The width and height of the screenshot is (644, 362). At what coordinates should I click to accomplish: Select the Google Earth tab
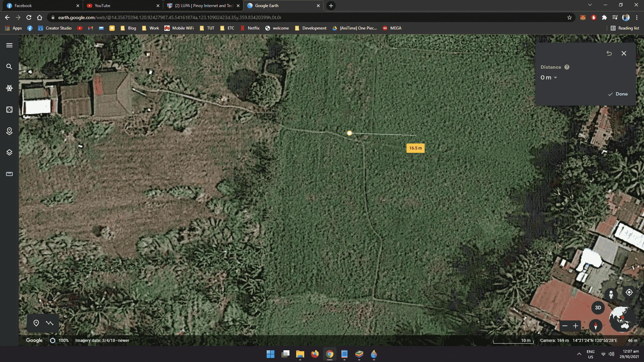click(283, 6)
